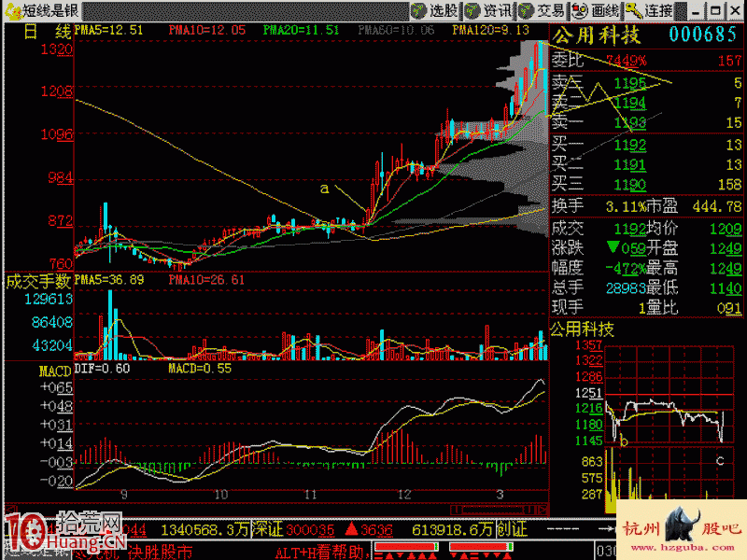Open the 资讯 news toolbar button
747x560 pixels.
pyautogui.click(x=488, y=10)
